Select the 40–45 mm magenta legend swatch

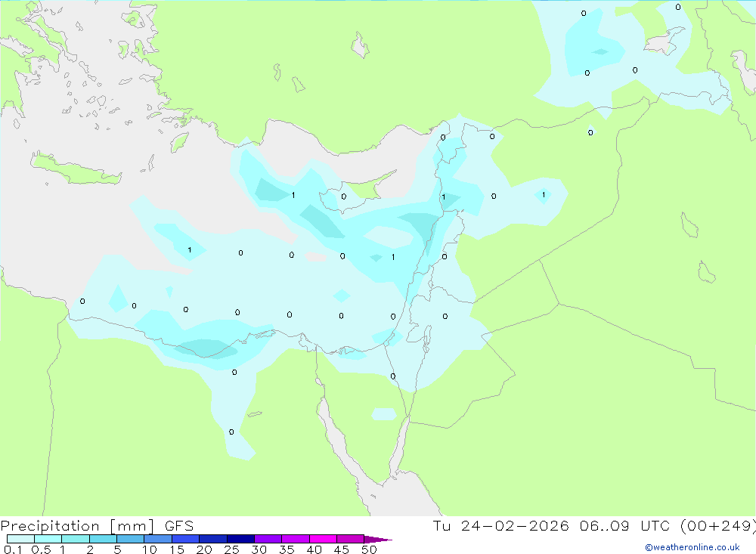(x=323, y=539)
